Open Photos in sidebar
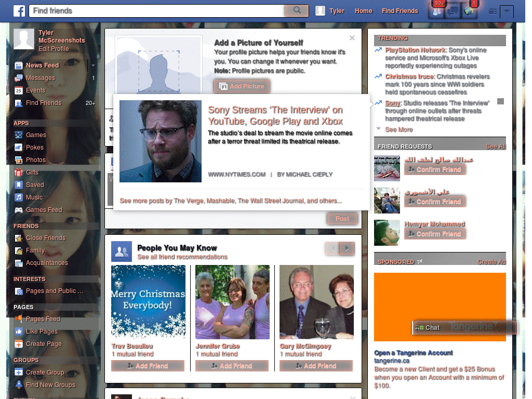This screenshot has height=399, width=532. [x=36, y=160]
